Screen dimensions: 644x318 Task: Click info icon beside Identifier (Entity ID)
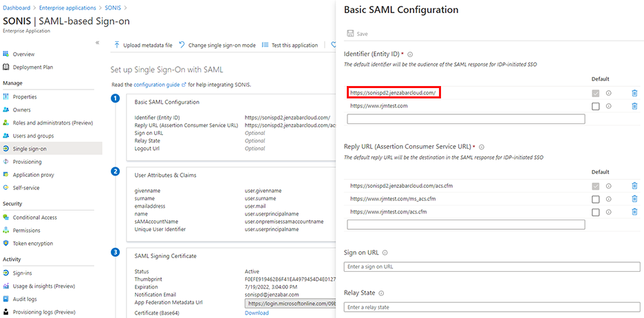coord(410,54)
